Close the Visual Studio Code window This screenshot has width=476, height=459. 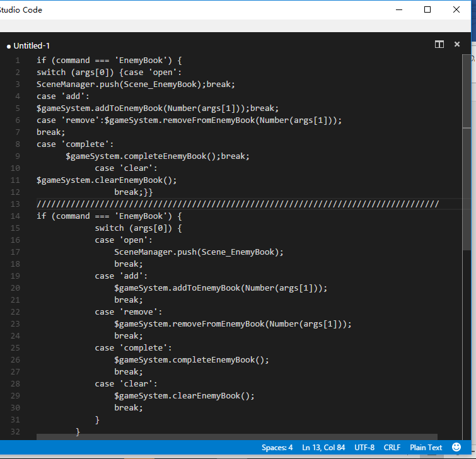pyautogui.click(x=456, y=9)
